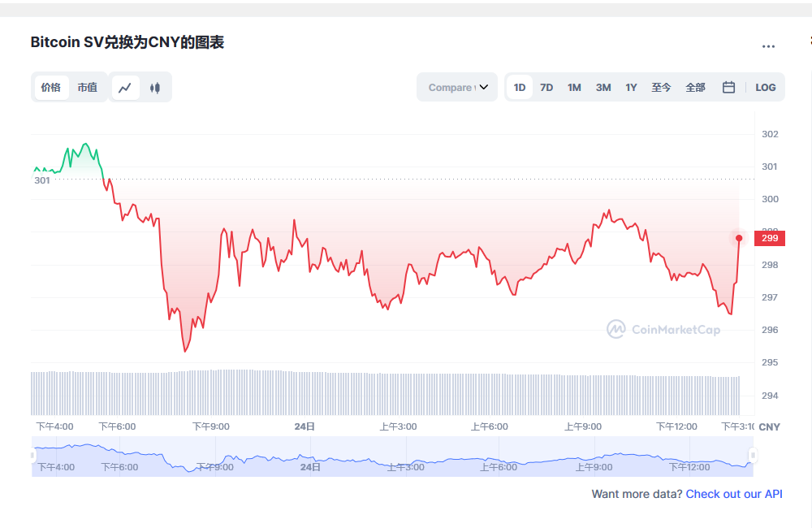The image size is (812, 528).
Task: Click the 上午6:00 label on time axis
Action: tap(490, 426)
